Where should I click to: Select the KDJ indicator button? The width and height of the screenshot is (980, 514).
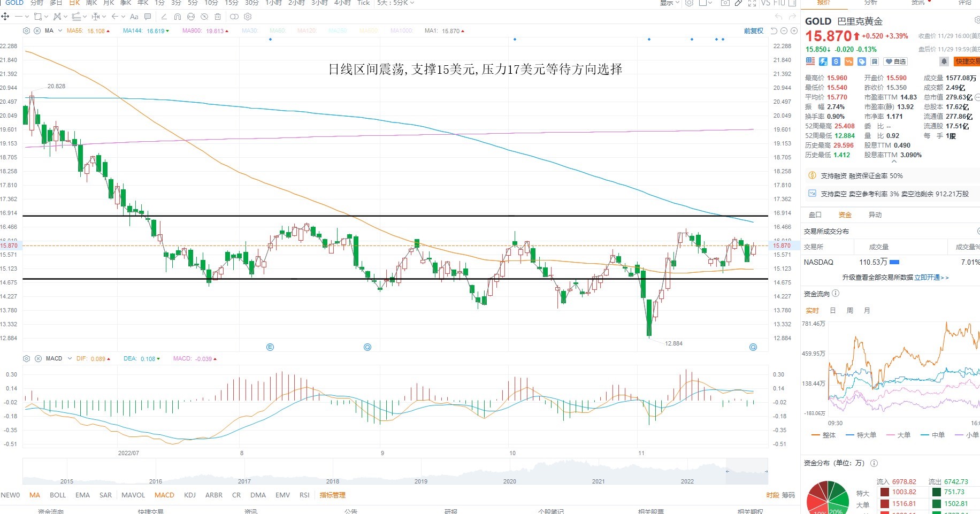pyautogui.click(x=190, y=495)
